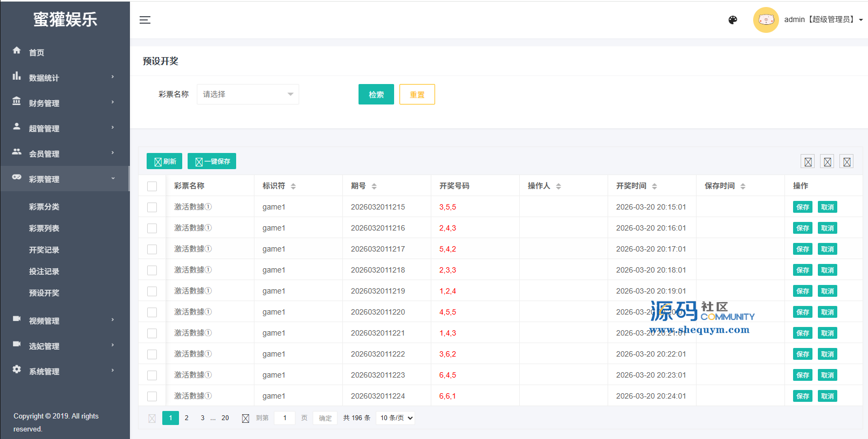The height and width of the screenshot is (439, 868).
Task: Tick the select-all checkbox in table header
Action: click(x=152, y=186)
